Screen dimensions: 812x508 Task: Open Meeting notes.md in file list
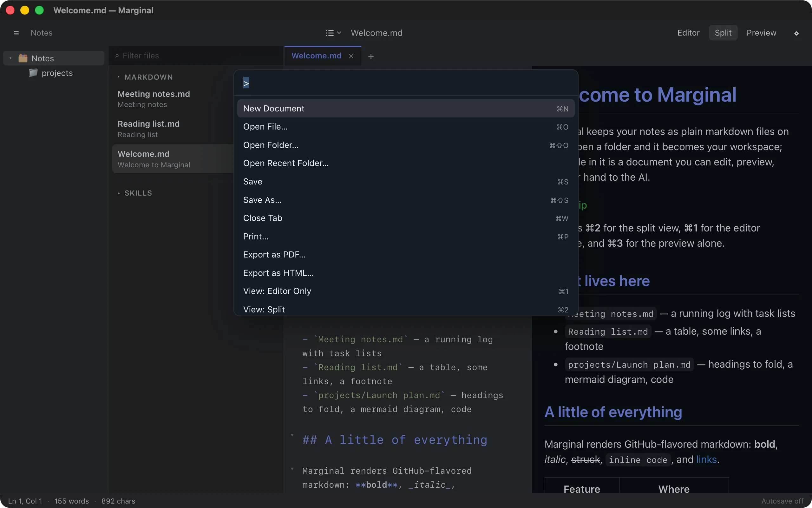tap(173, 99)
